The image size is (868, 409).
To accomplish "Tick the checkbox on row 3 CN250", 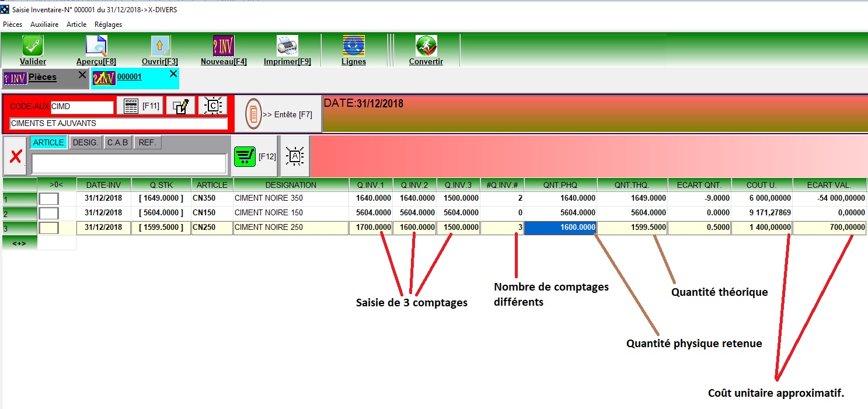I will 48,228.
